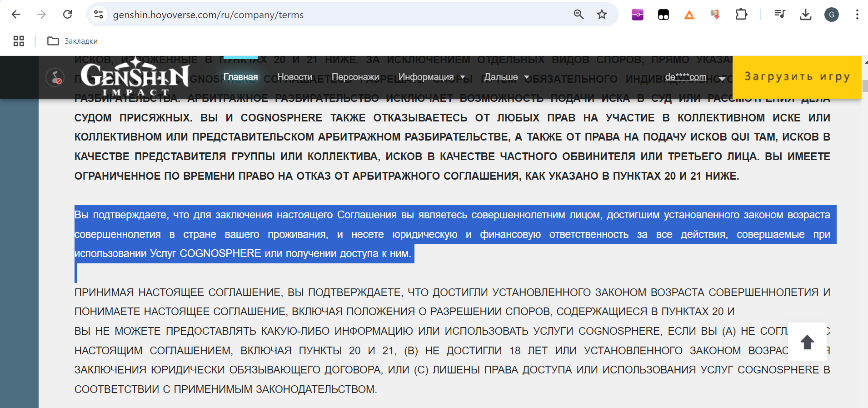This screenshot has height=408, width=868.
Task: Open the Extensions puzzle-piece menu
Action: coord(741,15)
